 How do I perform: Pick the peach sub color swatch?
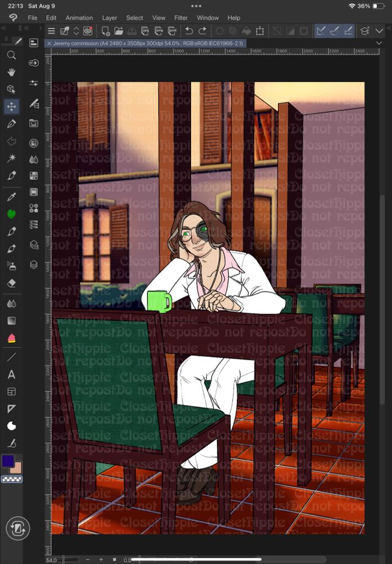tap(16, 468)
